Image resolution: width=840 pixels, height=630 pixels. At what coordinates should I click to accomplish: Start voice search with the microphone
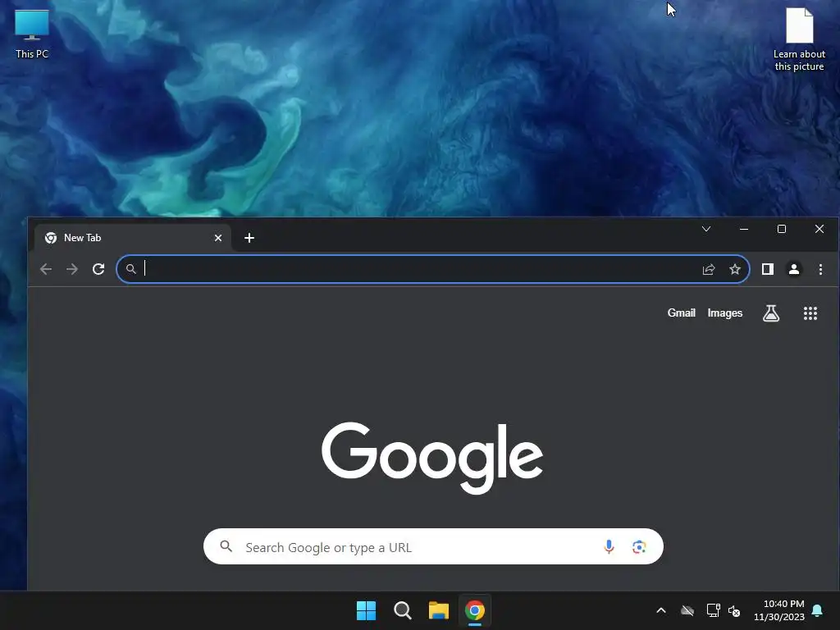(x=609, y=546)
